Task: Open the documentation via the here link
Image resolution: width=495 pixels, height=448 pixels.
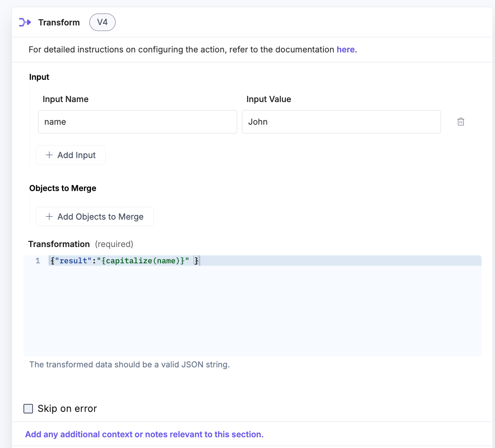Action: point(345,50)
